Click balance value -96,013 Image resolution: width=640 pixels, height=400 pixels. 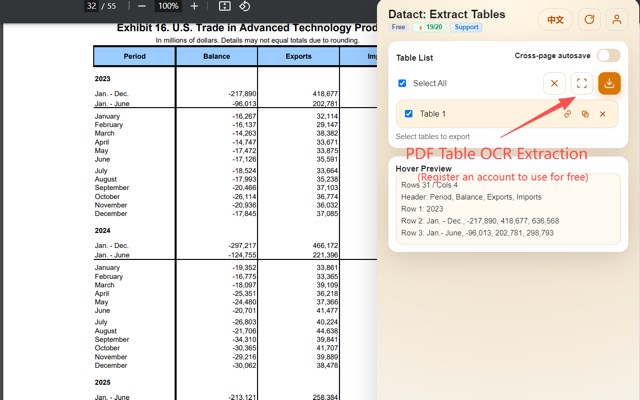(244, 104)
